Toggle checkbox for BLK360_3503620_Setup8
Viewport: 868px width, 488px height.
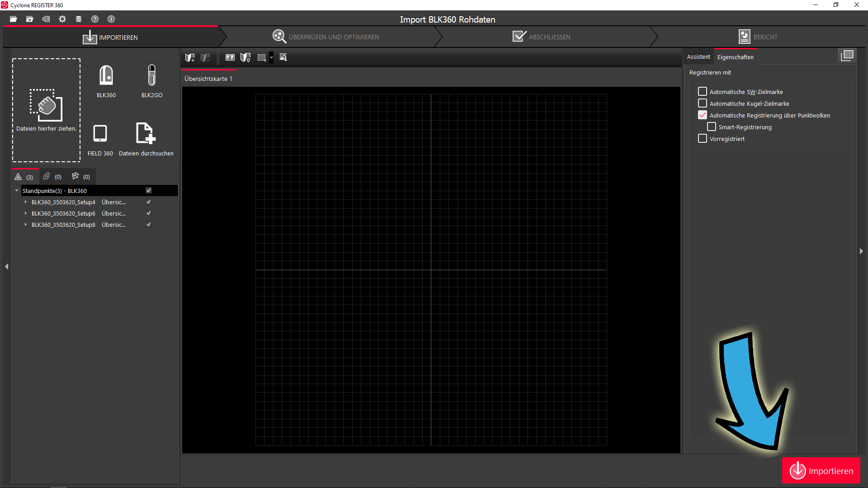[149, 225]
